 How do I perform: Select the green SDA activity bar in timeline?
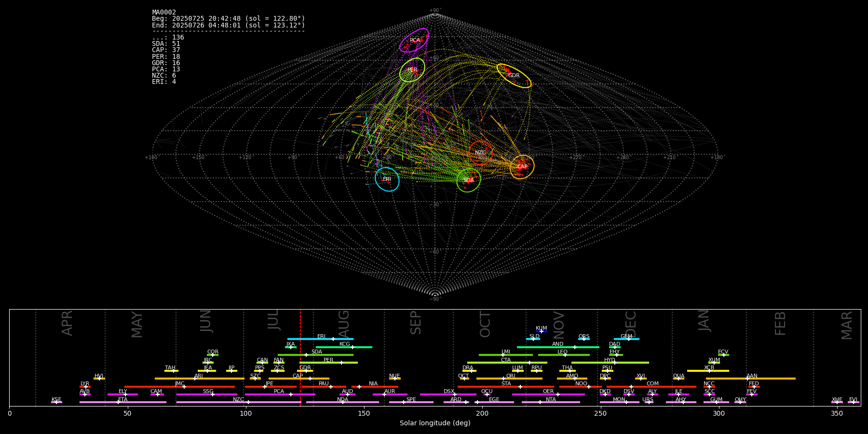coord(315,355)
